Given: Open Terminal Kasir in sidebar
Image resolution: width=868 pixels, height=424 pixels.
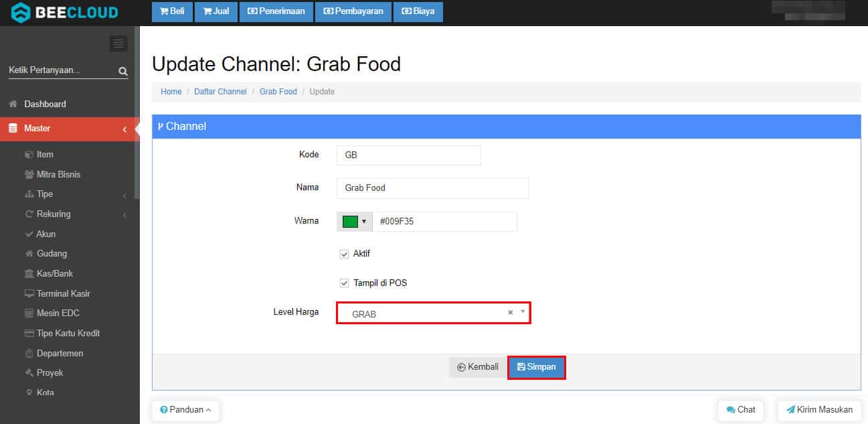Looking at the screenshot, I should click(63, 293).
